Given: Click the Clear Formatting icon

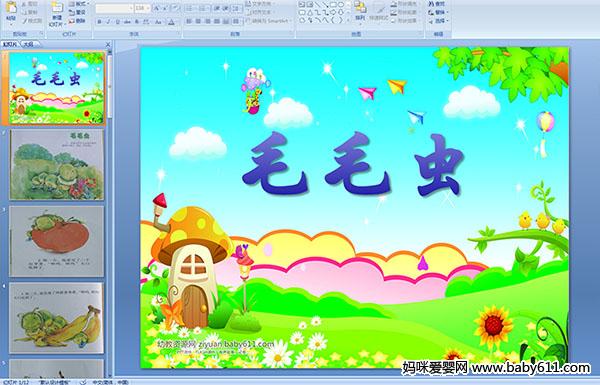Looking at the screenshot, I should (x=175, y=8).
